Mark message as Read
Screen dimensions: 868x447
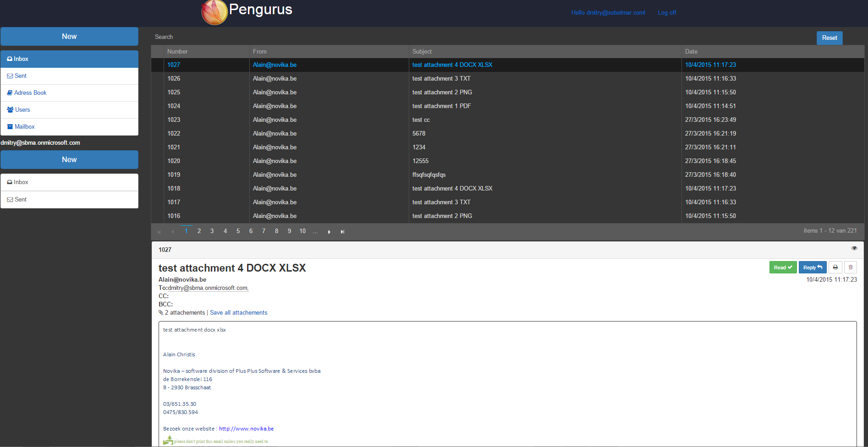(x=783, y=267)
